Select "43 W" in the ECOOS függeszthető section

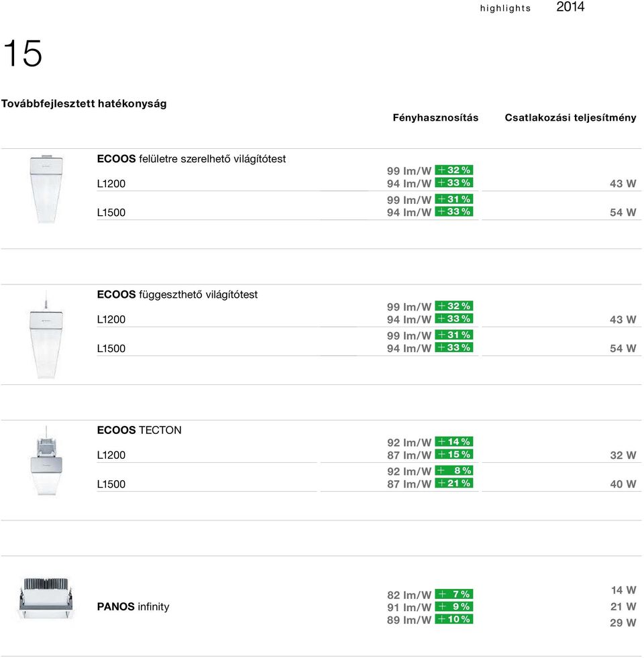tap(623, 320)
